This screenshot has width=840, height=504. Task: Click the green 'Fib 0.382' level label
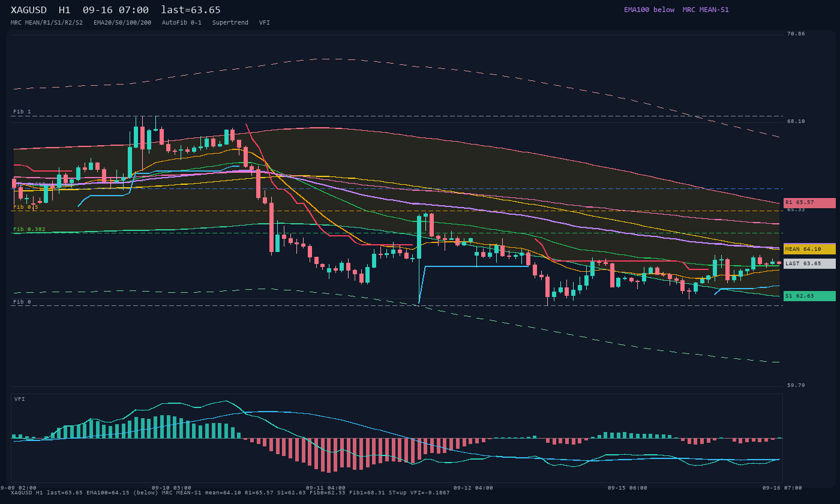[29, 229]
